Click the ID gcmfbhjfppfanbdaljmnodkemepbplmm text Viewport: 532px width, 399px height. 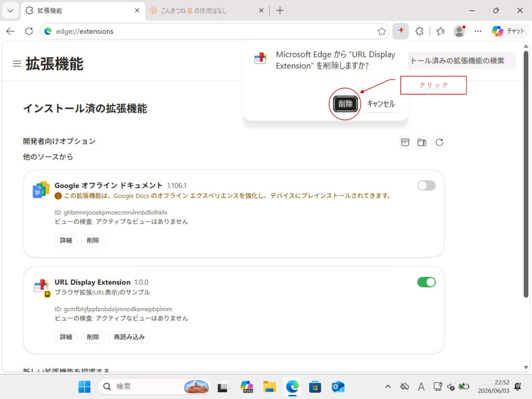pos(113,309)
